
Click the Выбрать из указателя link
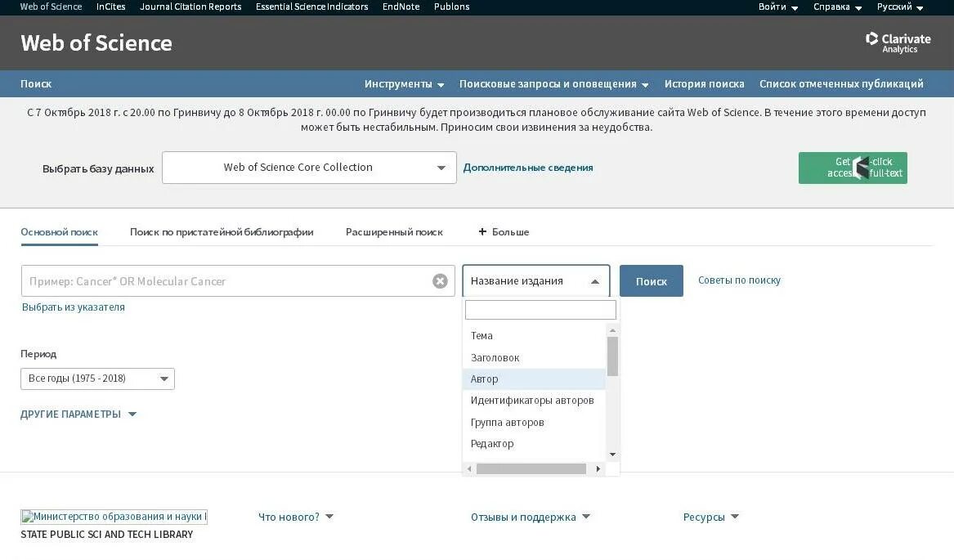[73, 307]
